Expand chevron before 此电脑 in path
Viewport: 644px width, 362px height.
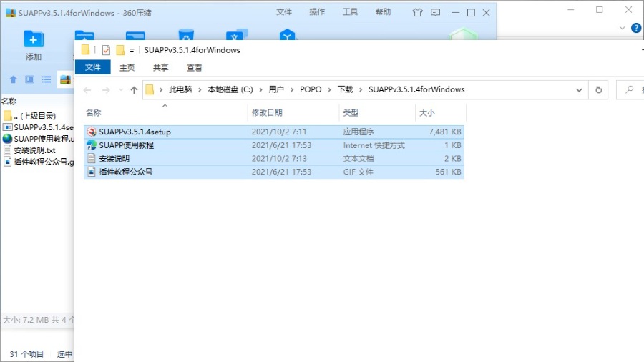[161, 89]
